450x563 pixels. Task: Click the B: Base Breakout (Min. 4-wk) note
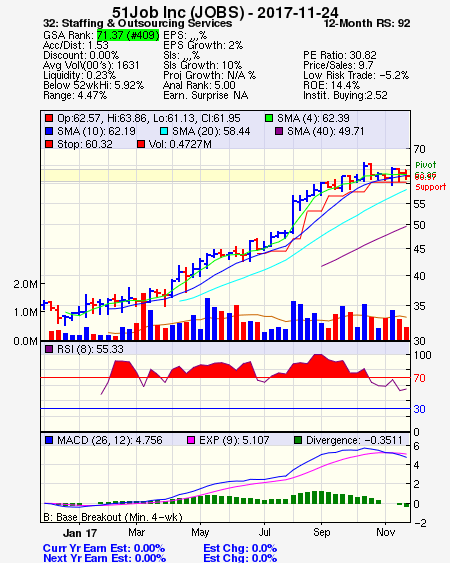click(x=113, y=517)
